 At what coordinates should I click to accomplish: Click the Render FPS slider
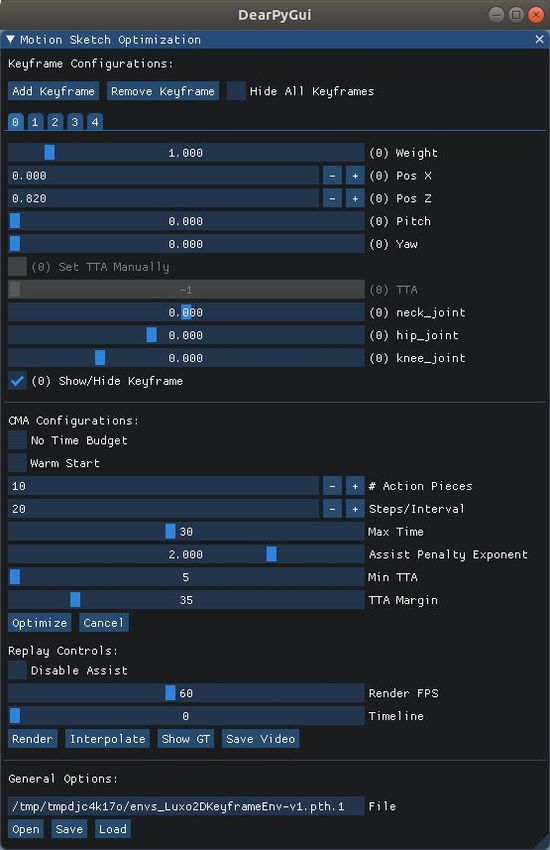pyautogui.click(x=186, y=693)
